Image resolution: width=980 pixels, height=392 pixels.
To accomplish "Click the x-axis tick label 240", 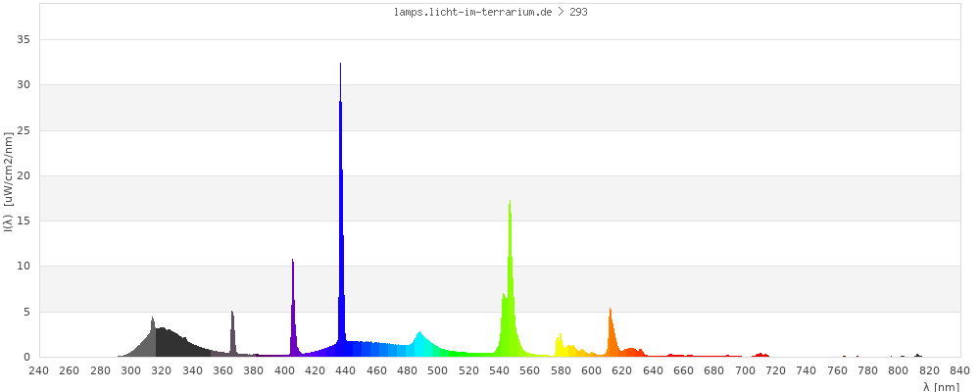I will [38, 370].
